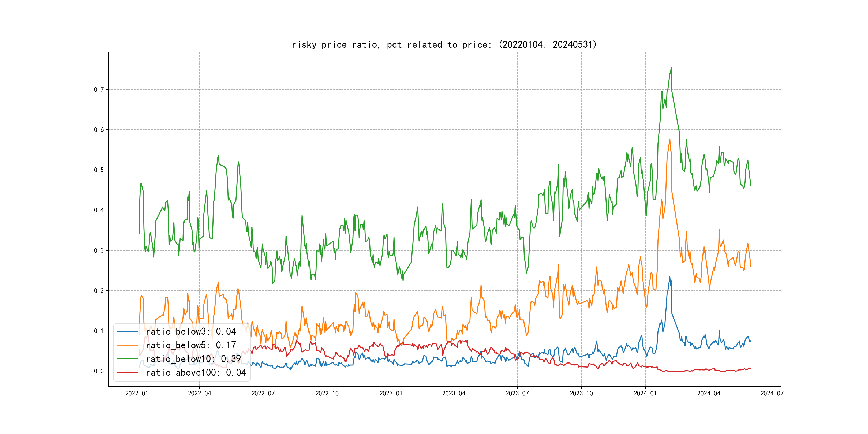Viewport: 868px width, 434px height.
Task: Click the 2024-04 x-axis tick label
Action: (709, 393)
